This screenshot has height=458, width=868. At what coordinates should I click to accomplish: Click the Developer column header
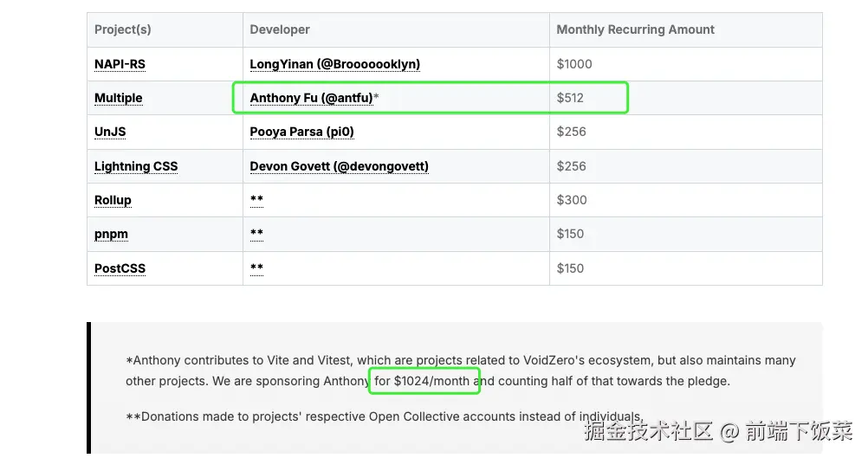click(280, 29)
